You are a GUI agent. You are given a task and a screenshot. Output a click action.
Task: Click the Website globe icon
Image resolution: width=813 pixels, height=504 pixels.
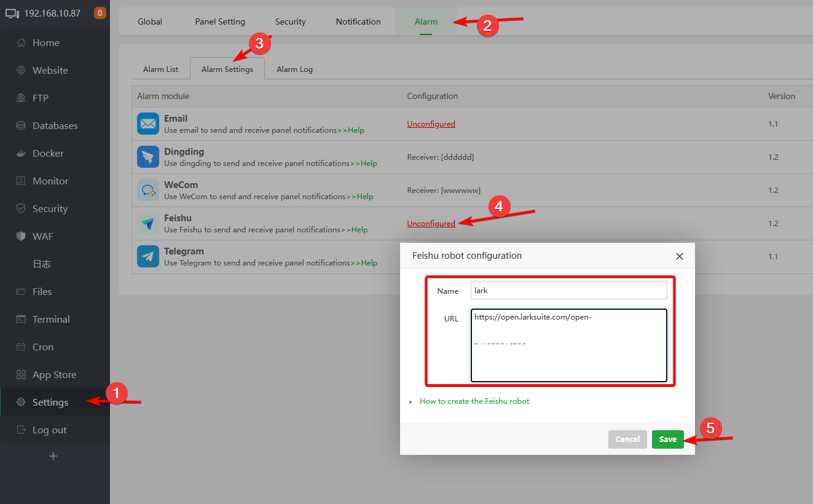coord(22,71)
